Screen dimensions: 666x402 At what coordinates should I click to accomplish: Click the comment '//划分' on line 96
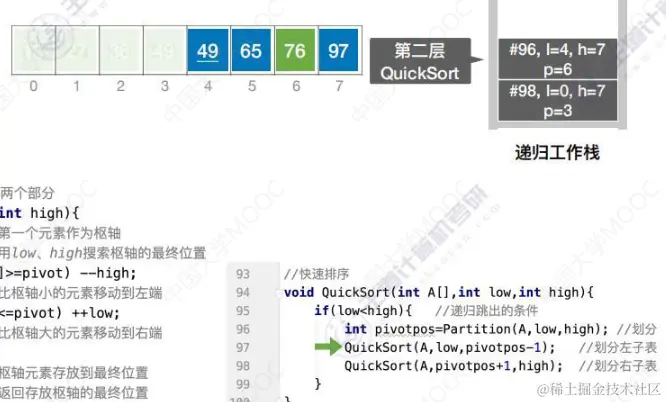[x=637, y=329]
